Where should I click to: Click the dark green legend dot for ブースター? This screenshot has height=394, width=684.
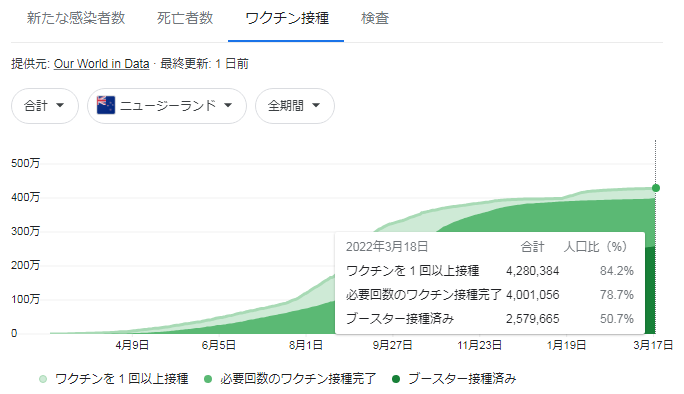click(396, 379)
